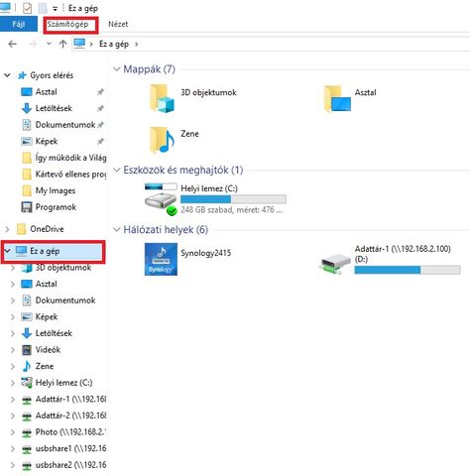This screenshot has width=470, height=476.
Task: Click Ez a gép in address bar
Action: [x=114, y=44]
